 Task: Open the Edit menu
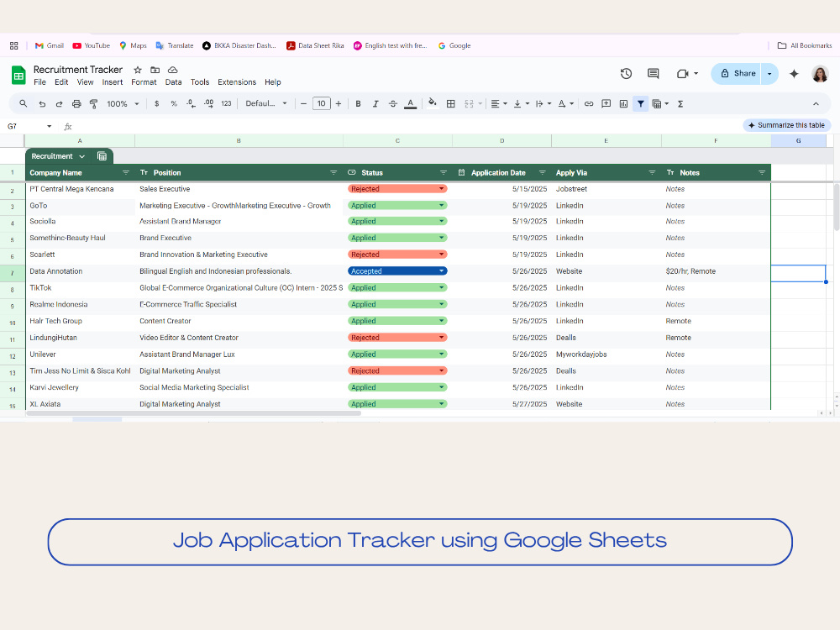61,82
